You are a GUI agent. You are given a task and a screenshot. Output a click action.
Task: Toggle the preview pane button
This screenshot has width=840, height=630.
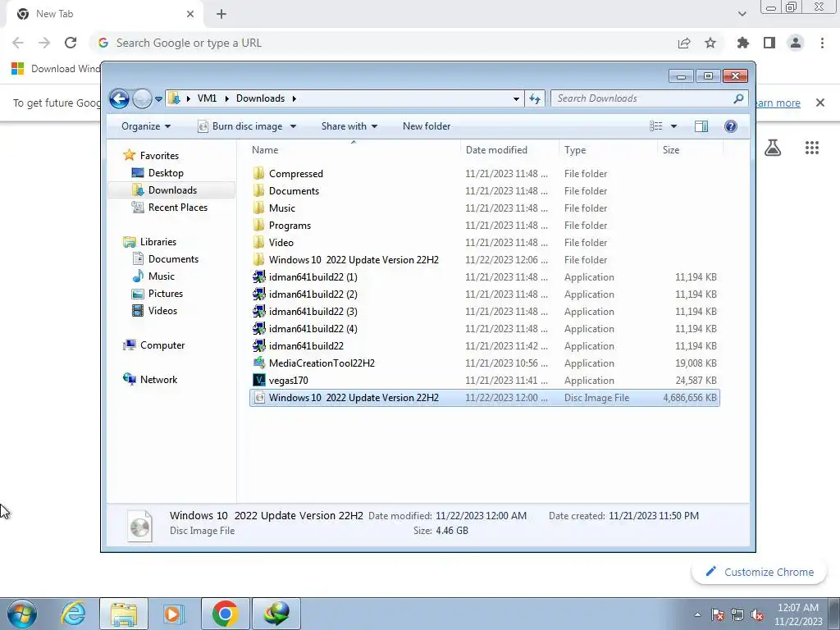coord(701,126)
